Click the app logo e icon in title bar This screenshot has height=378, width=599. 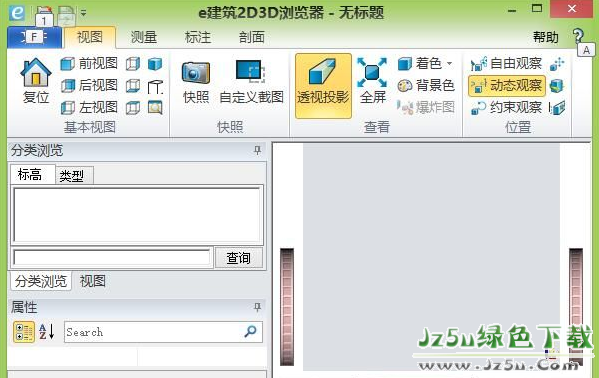click(17, 13)
